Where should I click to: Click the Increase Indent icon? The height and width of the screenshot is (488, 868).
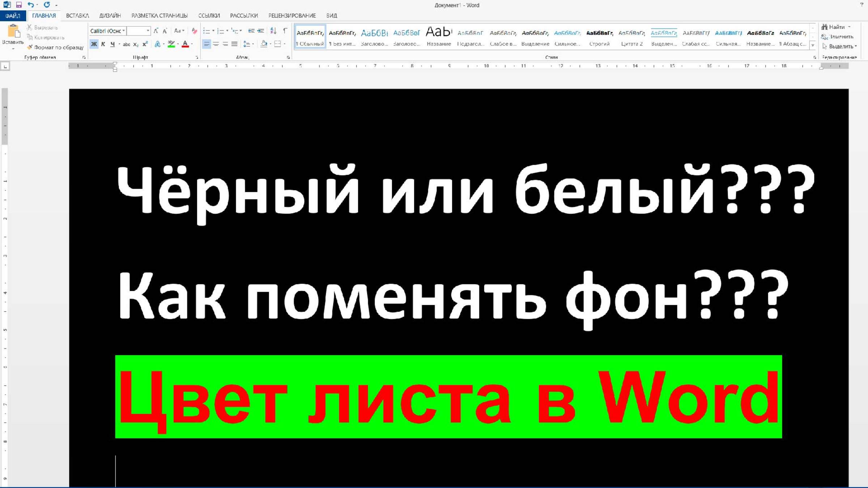pyautogui.click(x=261, y=31)
